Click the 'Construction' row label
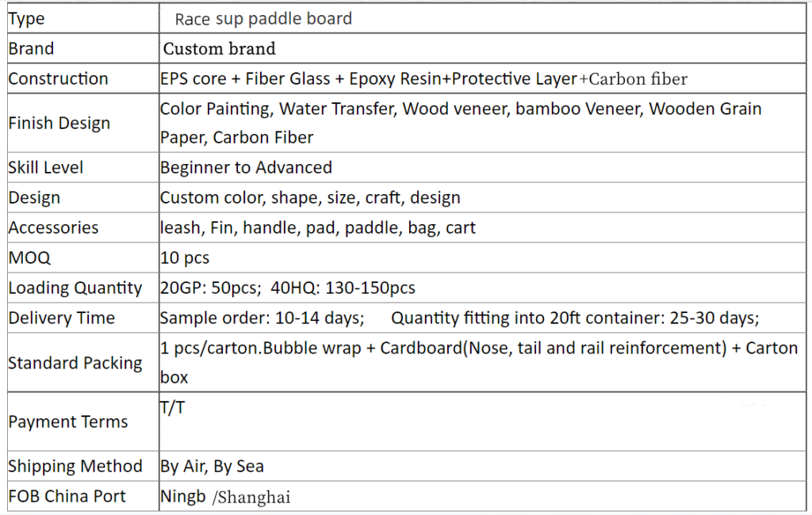 pos(58,79)
